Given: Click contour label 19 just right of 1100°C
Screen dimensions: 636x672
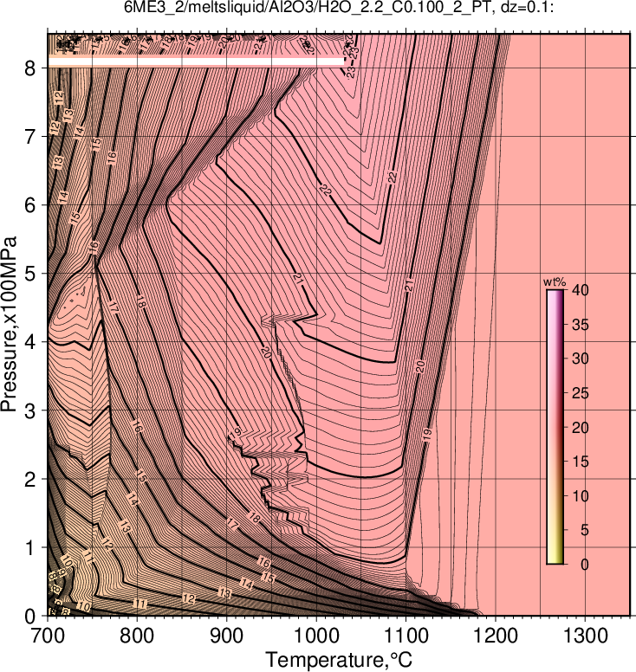Looking at the screenshot, I should [426, 435].
